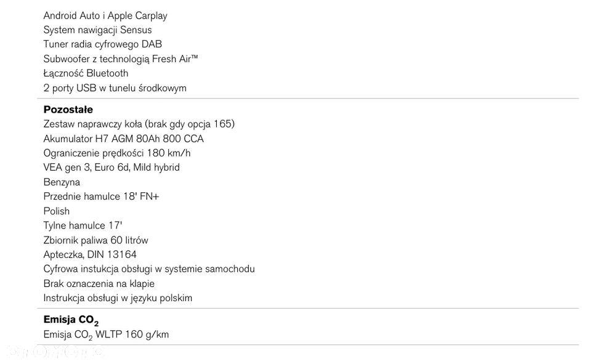Select the Łączność Bluetooth entry
This screenshot has height=364, width=616.
[x=86, y=73]
